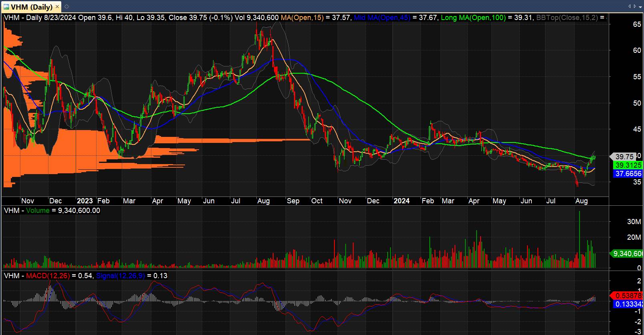
Task: Open the tab list dropdown arrow
Action: click(x=640, y=6)
